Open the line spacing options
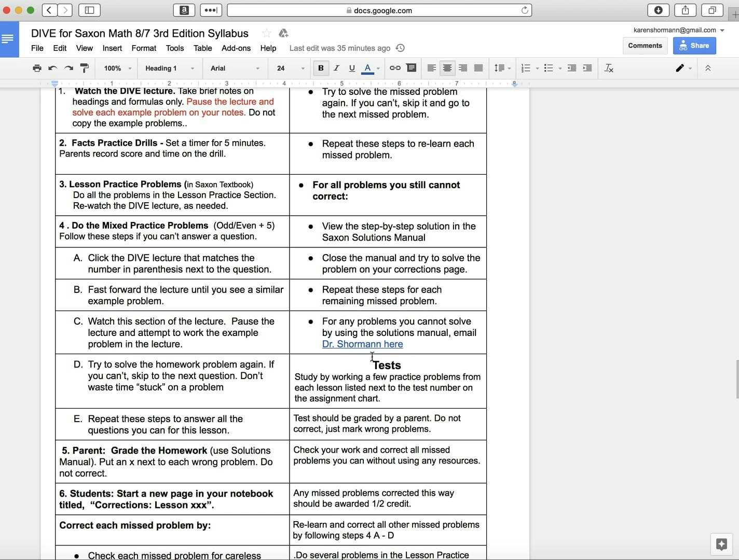Image resolution: width=739 pixels, height=560 pixels. 502,68
